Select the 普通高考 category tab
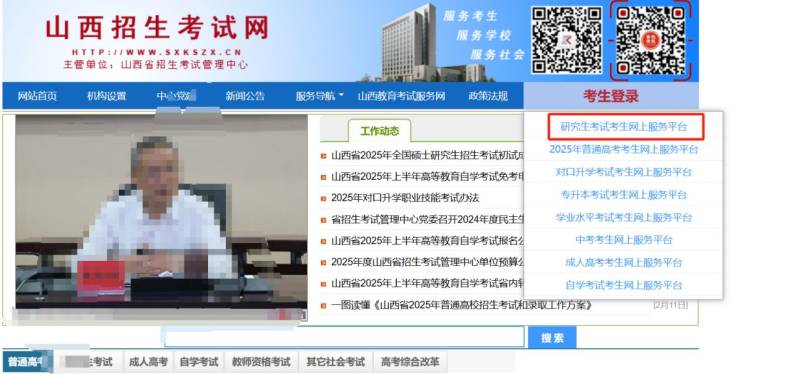The width and height of the screenshot is (800, 374). 28,362
